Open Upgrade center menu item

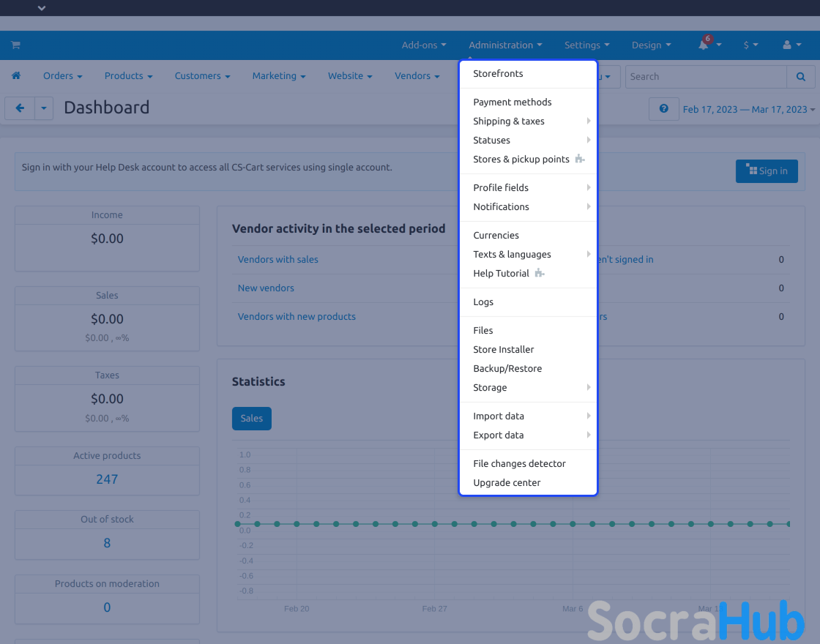[x=507, y=483]
